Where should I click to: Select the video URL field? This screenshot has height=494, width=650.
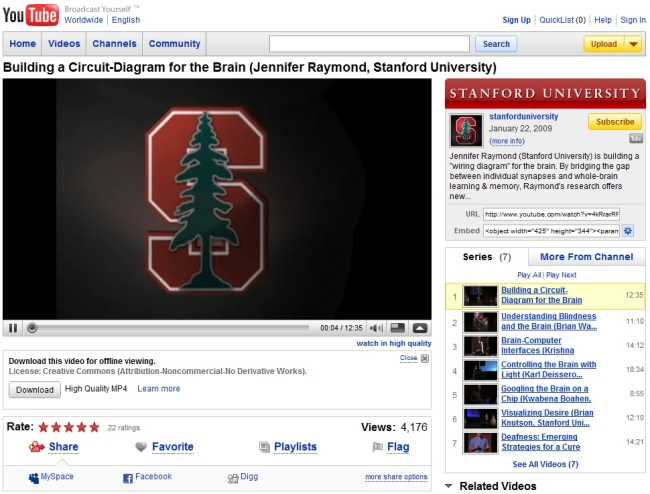(x=551, y=214)
